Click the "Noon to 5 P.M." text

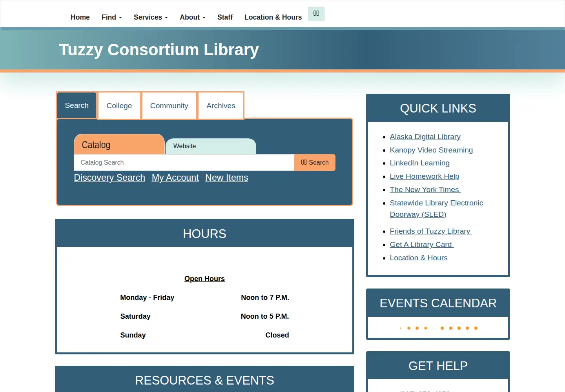265,316
